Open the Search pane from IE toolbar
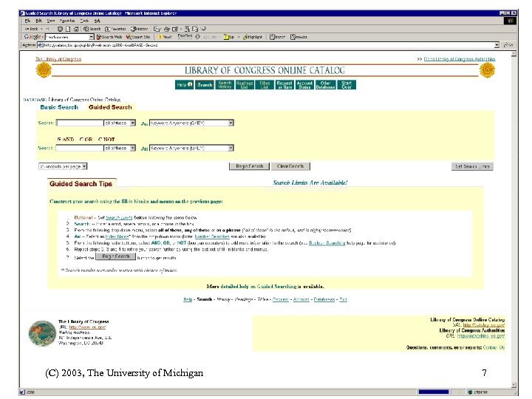 tap(92, 29)
